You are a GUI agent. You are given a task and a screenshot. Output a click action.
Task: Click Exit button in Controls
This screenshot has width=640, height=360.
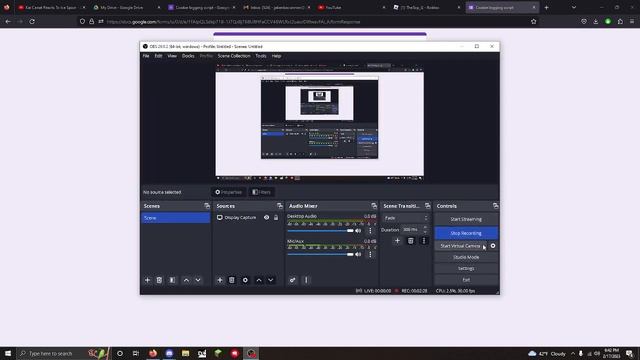[x=466, y=280]
